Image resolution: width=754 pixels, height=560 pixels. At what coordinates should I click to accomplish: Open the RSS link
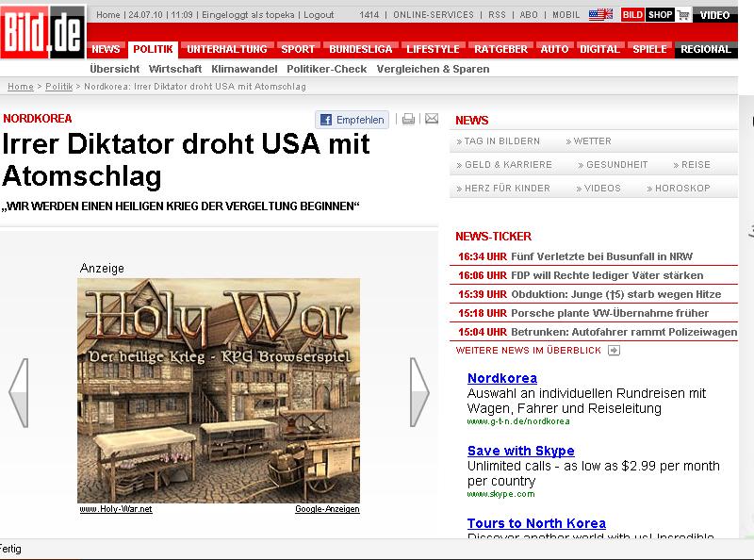coord(497,15)
